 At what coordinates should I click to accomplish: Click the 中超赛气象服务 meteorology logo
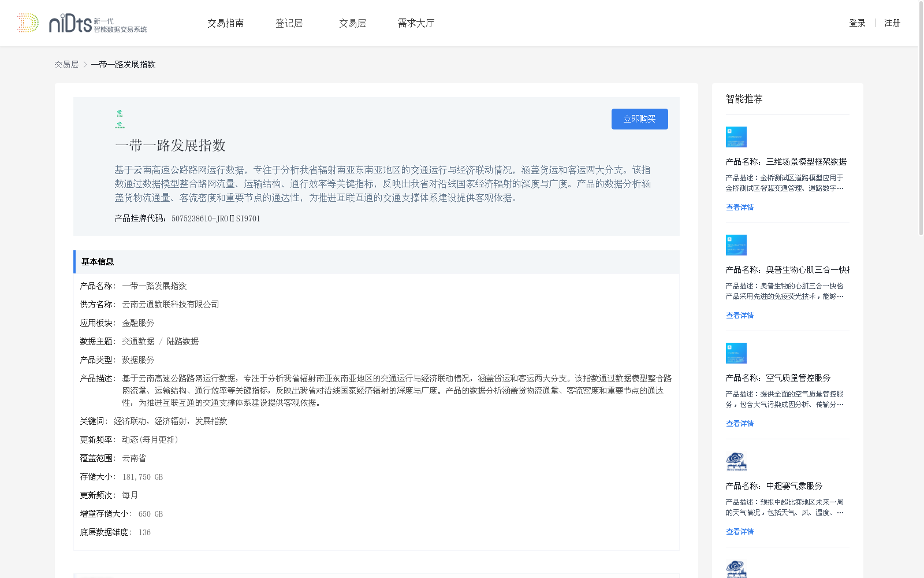[736, 461]
